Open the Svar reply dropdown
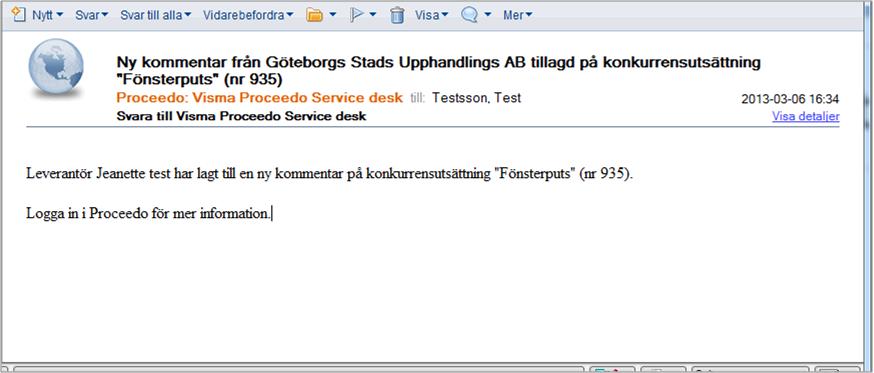This screenshot has width=874, height=373. 91,15
